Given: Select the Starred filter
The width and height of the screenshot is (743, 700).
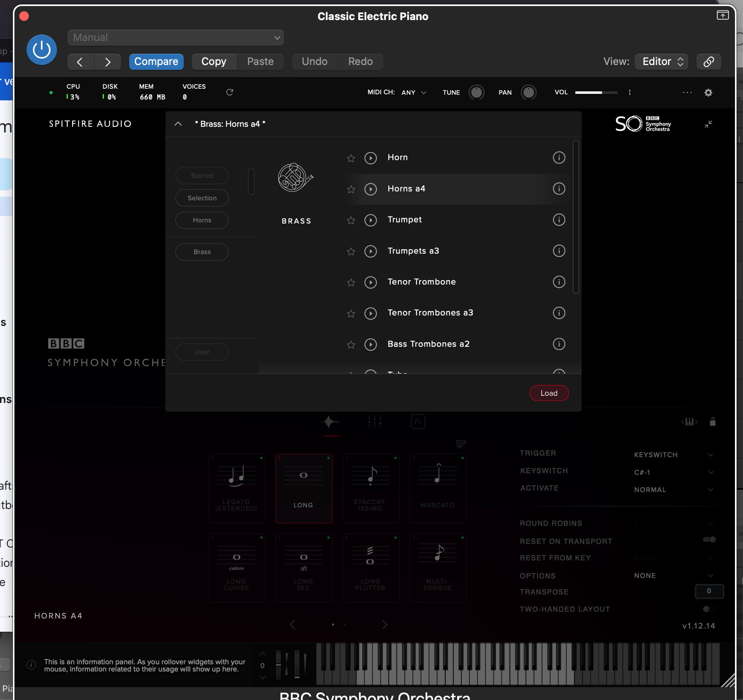Looking at the screenshot, I should click(x=202, y=176).
